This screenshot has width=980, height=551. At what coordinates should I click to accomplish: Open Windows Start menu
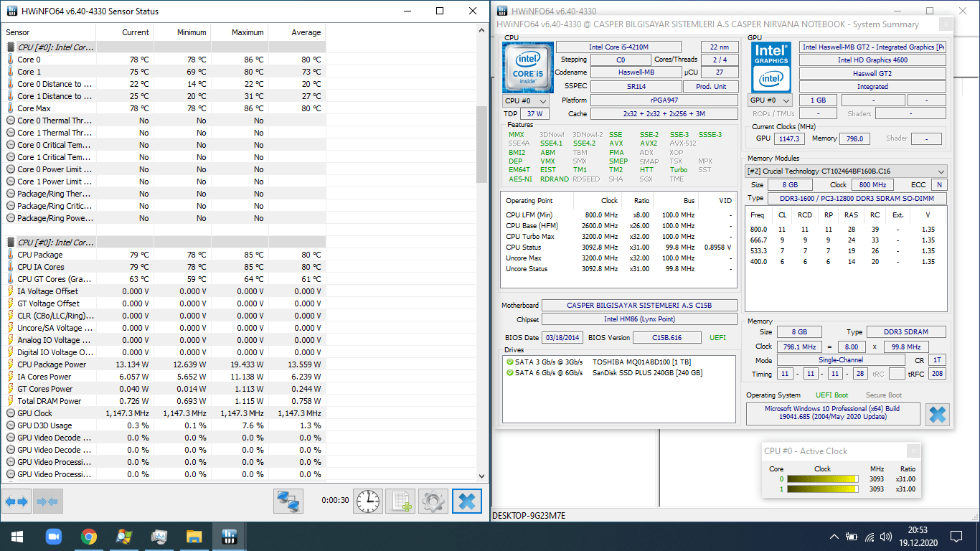point(17,536)
